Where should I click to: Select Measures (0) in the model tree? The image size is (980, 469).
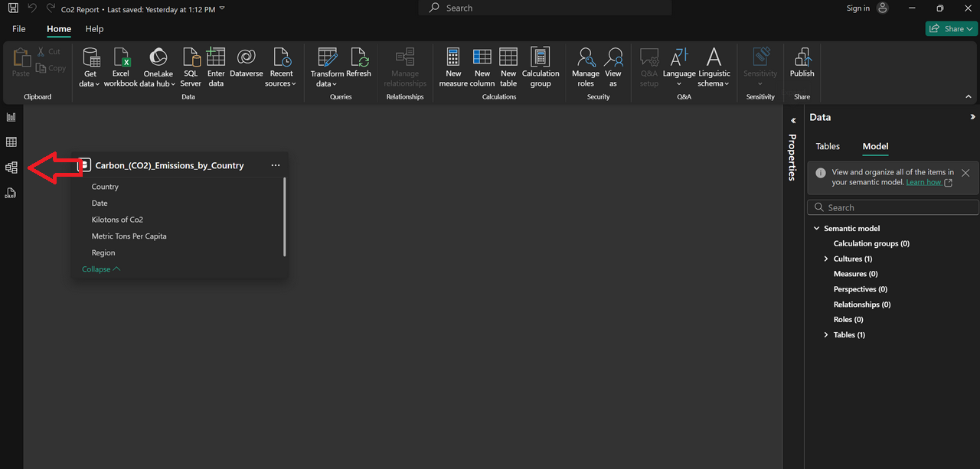point(855,274)
